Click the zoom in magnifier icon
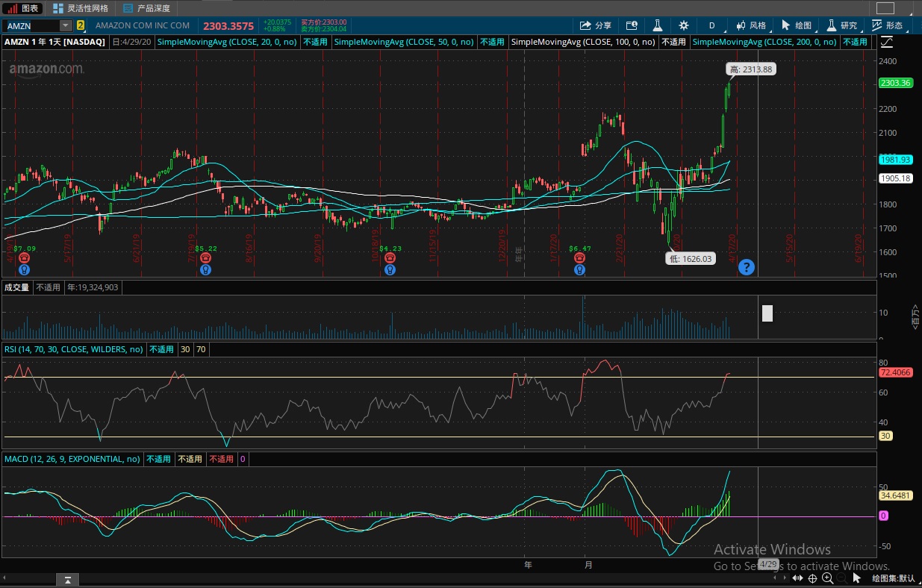Viewport: 922px width, 588px height. point(827,578)
